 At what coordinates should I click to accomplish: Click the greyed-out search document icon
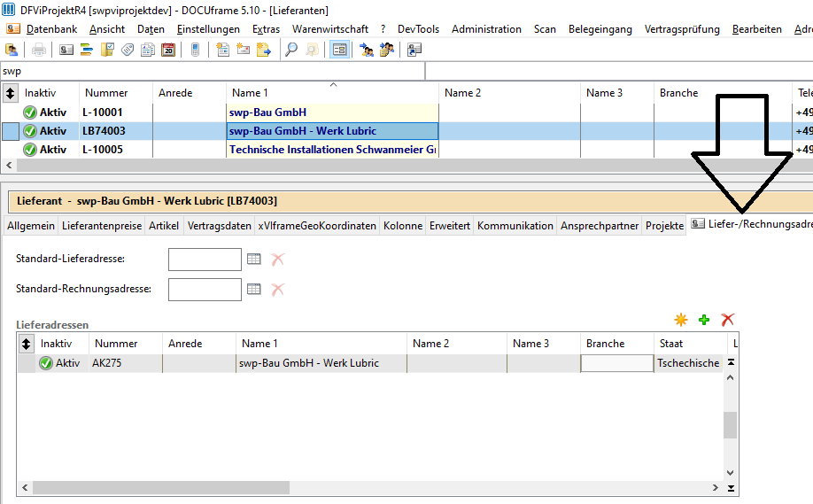coord(312,50)
